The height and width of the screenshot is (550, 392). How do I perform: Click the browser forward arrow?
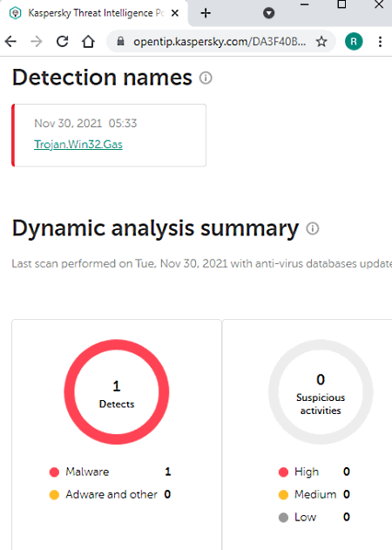coord(37,42)
